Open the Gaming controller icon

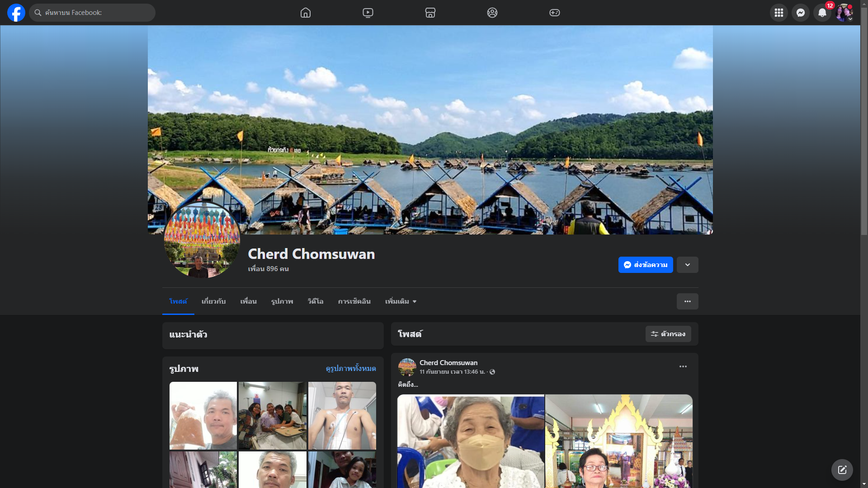coord(555,13)
